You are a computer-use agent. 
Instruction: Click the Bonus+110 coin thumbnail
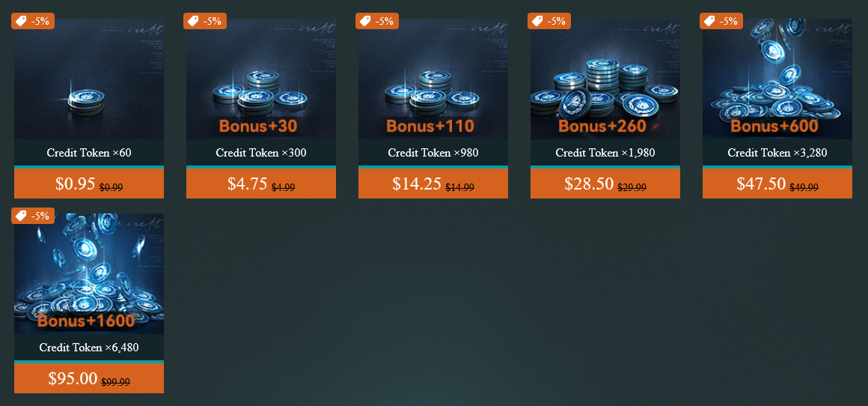click(x=433, y=79)
